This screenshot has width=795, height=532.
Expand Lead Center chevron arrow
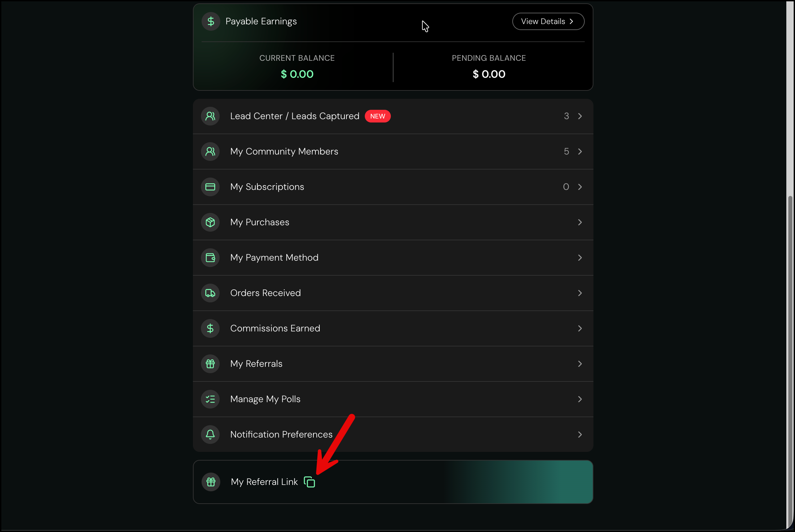(x=580, y=116)
